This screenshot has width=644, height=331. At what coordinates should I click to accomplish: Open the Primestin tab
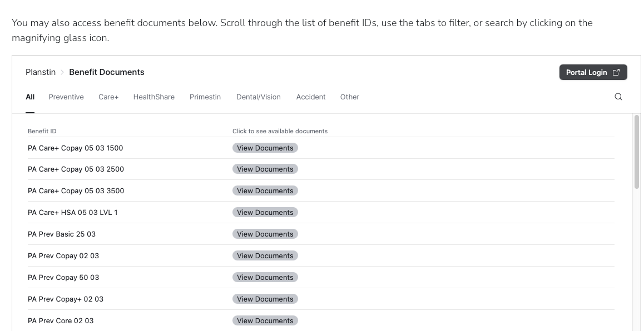(x=205, y=97)
